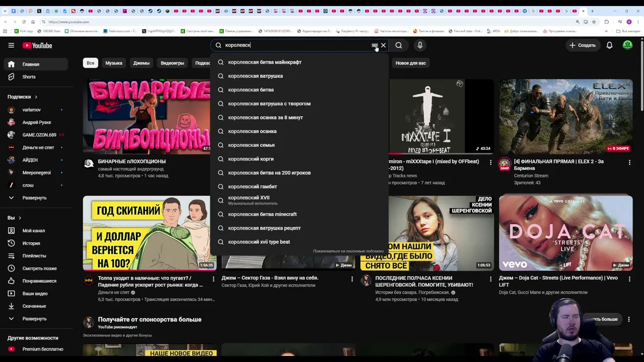Open Скачанные in the sidebar

[x=36, y=306]
